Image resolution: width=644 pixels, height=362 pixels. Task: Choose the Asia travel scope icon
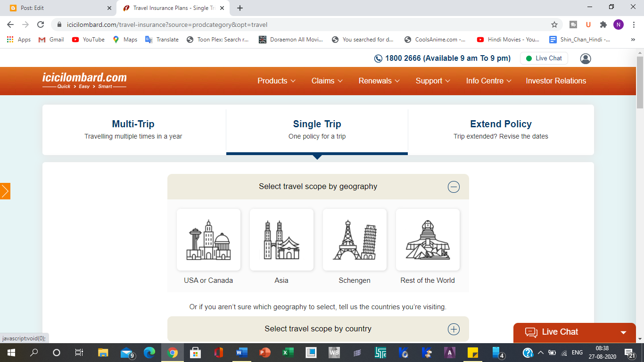(281, 239)
